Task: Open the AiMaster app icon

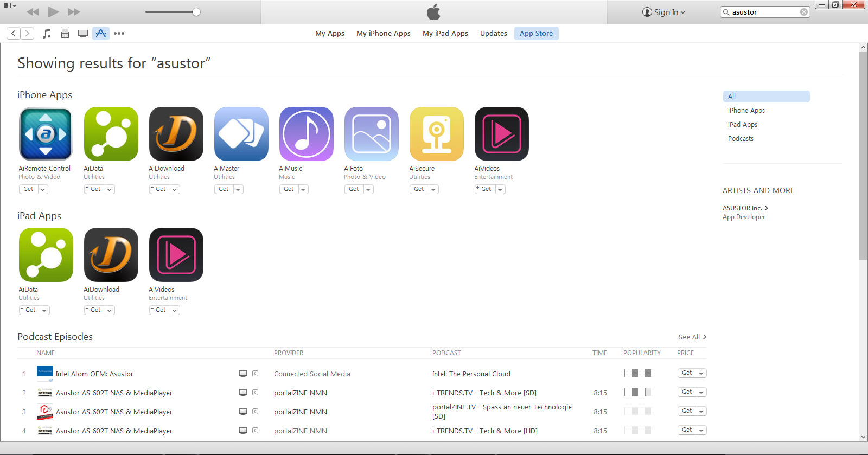Action: point(241,134)
